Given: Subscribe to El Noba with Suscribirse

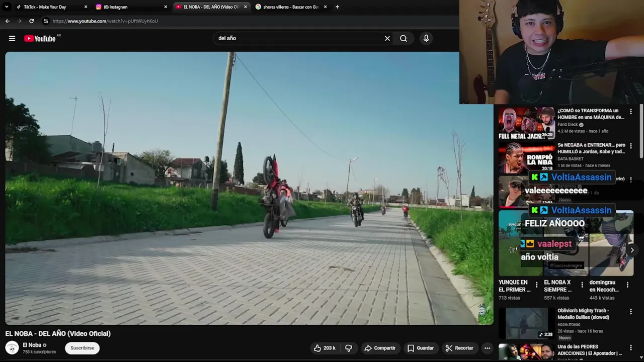Looking at the screenshot, I should pos(82,348).
